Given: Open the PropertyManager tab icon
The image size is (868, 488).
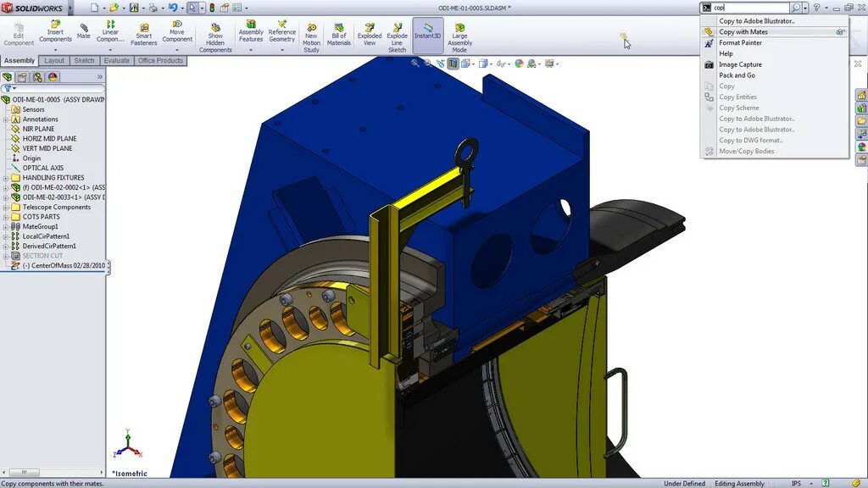Looking at the screenshot, I should click(x=22, y=77).
